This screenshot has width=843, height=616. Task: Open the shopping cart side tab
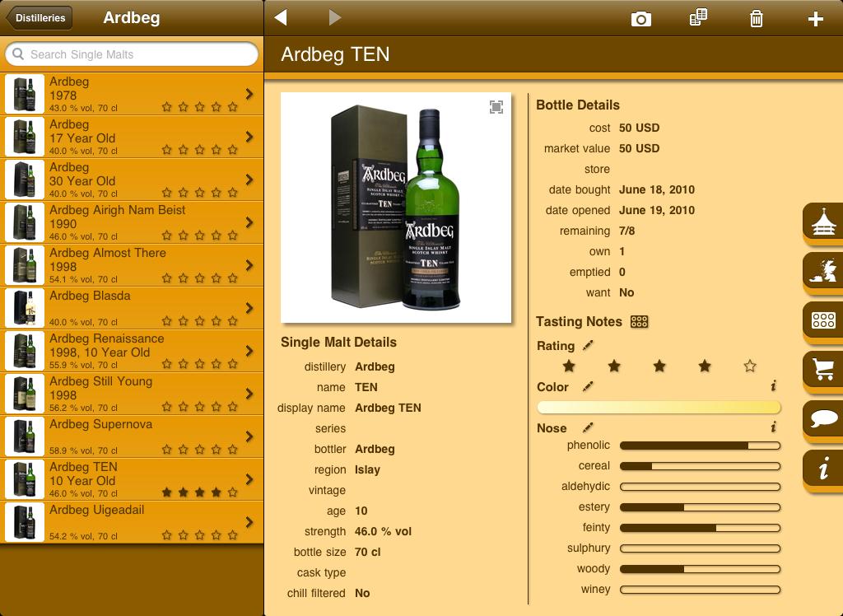coord(823,369)
